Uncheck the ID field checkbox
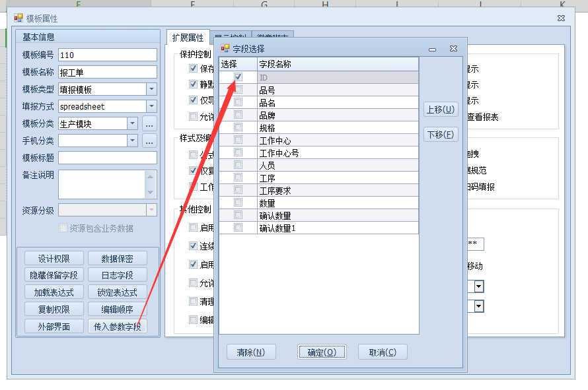 (238, 77)
